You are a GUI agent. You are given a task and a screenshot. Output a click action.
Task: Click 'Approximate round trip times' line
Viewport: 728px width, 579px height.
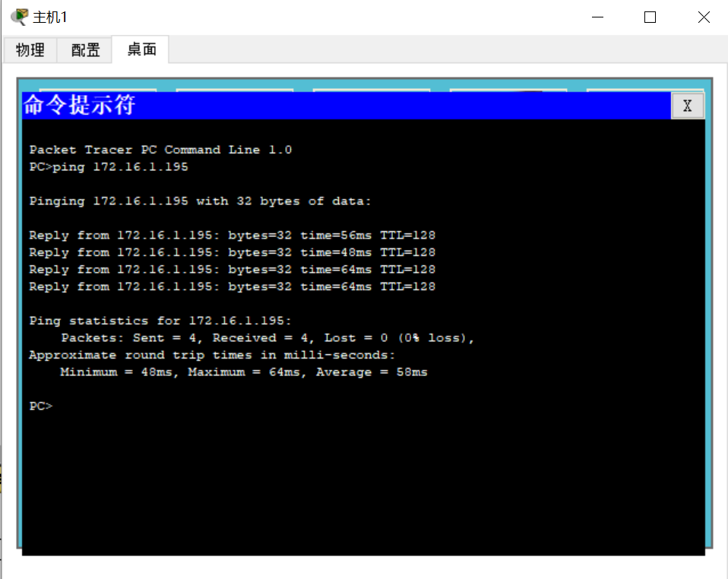(x=212, y=355)
